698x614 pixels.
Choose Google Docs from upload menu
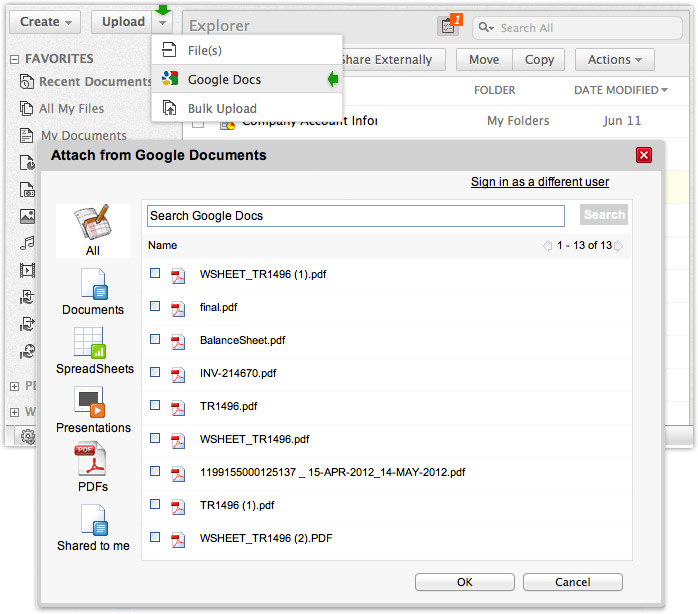pos(247,79)
